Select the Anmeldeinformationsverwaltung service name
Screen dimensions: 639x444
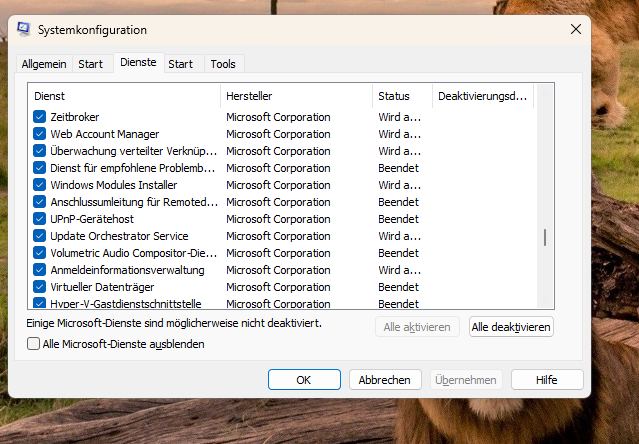click(x=127, y=270)
